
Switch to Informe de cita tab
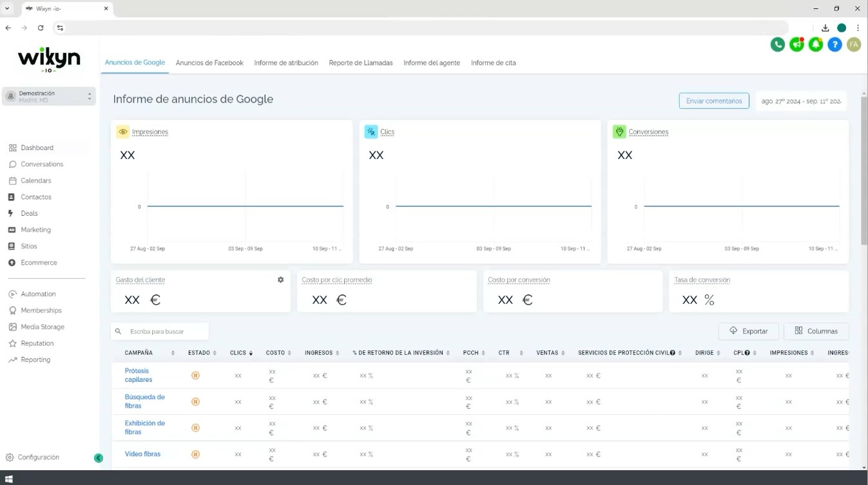[494, 62]
